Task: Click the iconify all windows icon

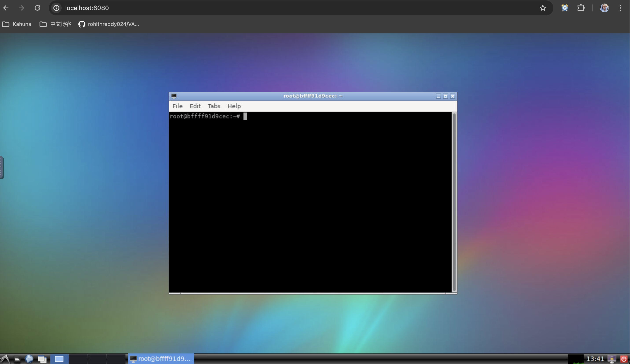Action: [x=42, y=359]
